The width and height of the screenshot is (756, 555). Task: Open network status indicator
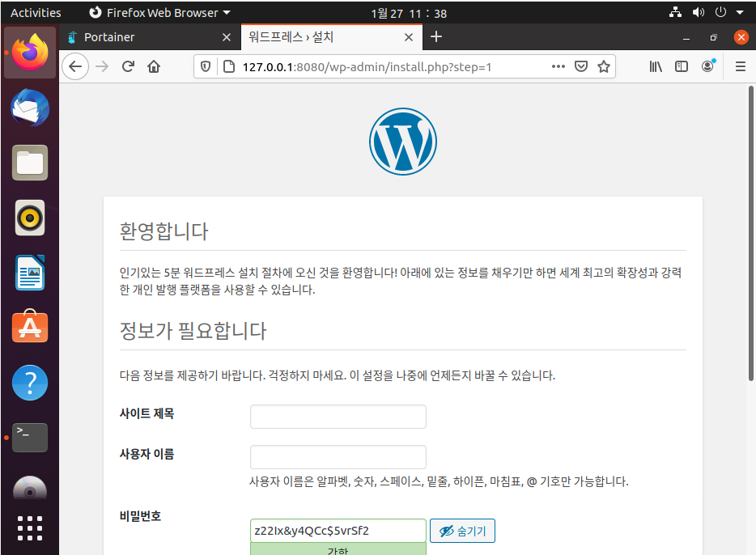(676, 12)
